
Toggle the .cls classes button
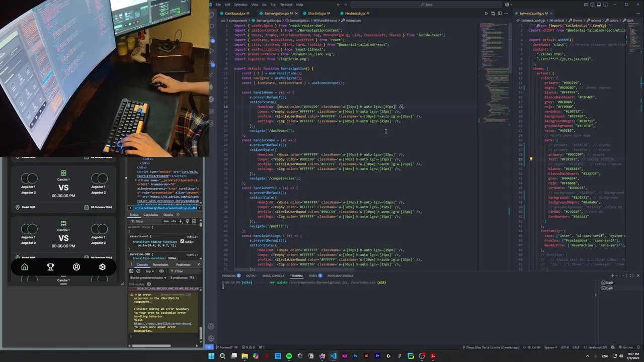174,221
